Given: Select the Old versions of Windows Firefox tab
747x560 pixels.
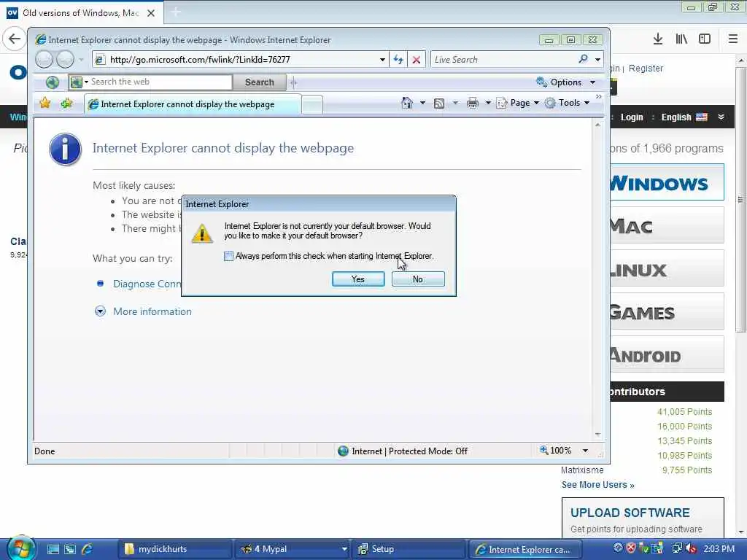Looking at the screenshot, I should 81,13.
